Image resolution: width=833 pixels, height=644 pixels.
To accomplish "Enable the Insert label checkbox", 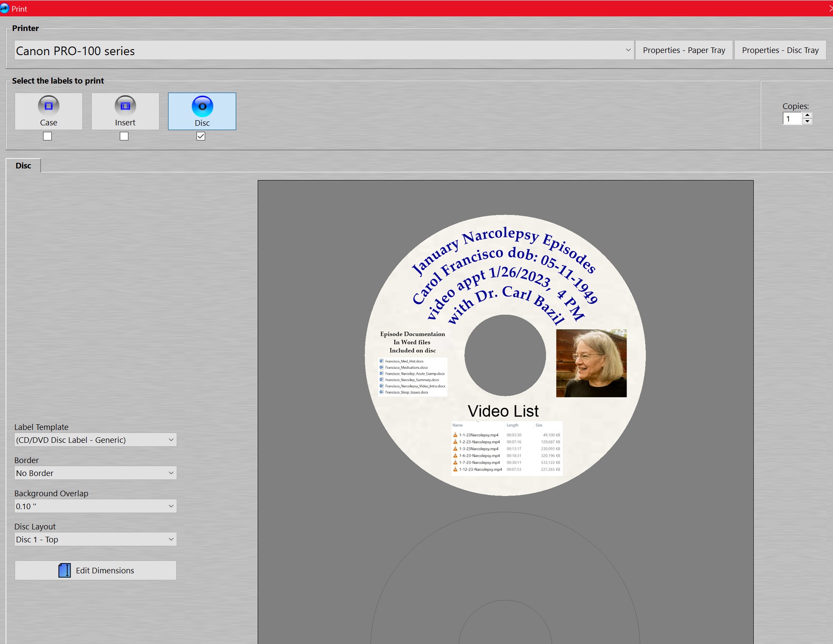I will (124, 135).
